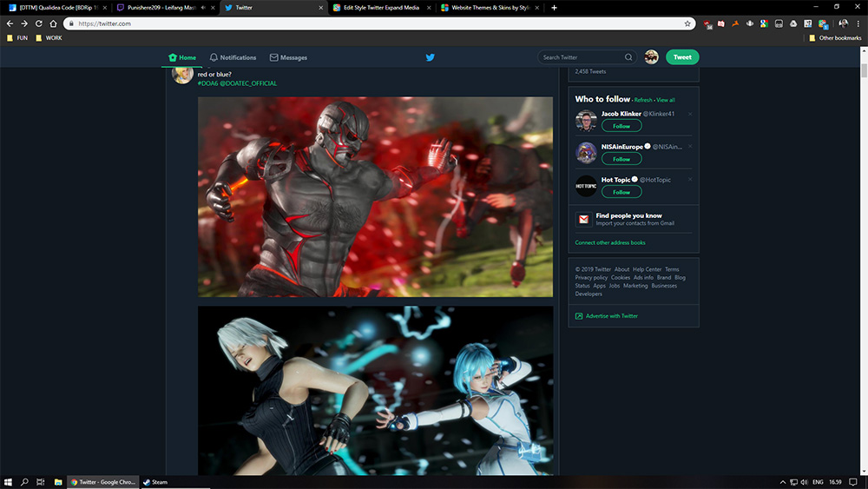This screenshot has height=489, width=868.
Task: Click the green Tweet button
Action: (682, 57)
